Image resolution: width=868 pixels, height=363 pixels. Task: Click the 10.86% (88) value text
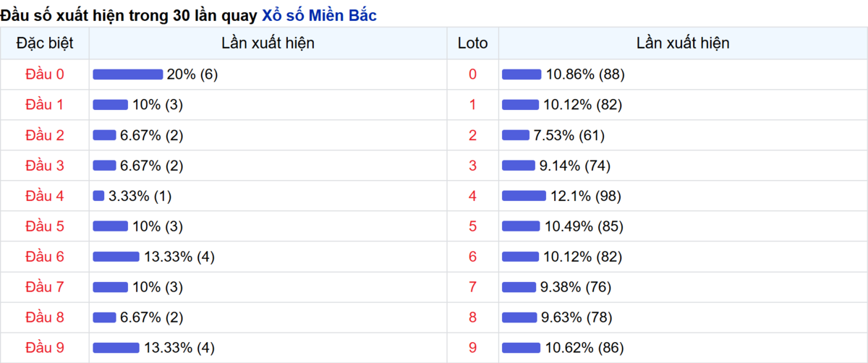(x=585, y=74)
